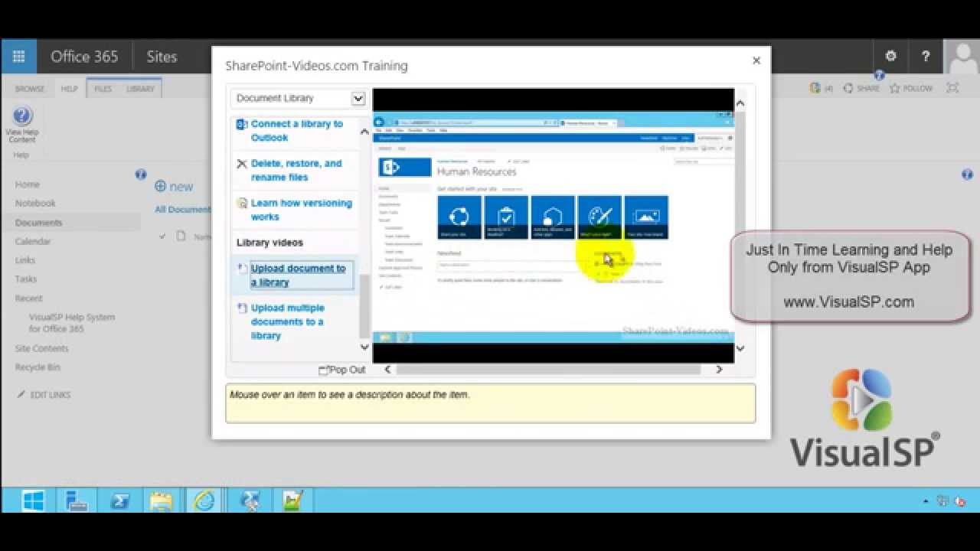Open Upload multiple documents to a library

[288, 321]
